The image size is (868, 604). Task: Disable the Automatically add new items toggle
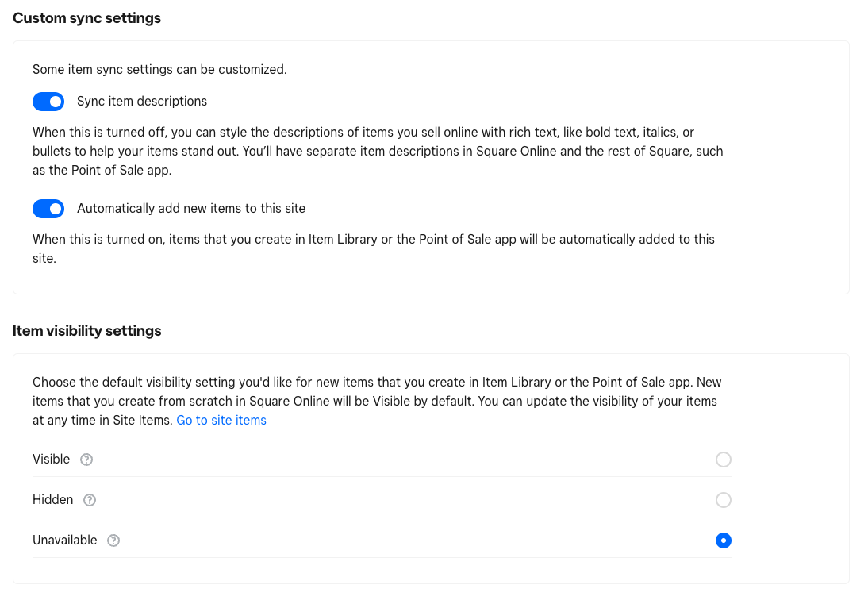coord(48,209)
